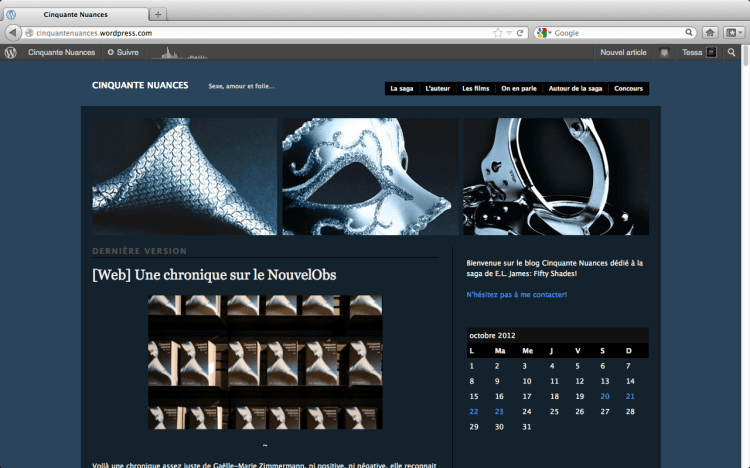Open the bookmarks menu button
This screenshot has height=468, width=750.
[x=734, y=33]
